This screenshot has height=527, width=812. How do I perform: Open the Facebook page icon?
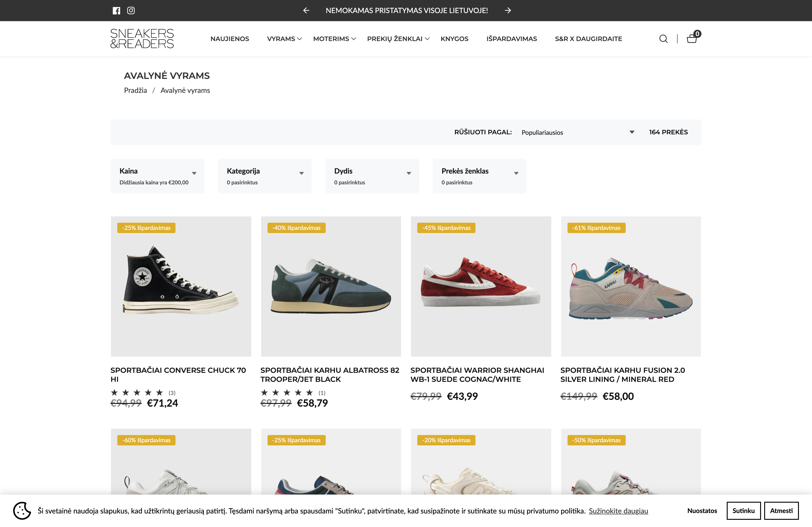(117, 11)
